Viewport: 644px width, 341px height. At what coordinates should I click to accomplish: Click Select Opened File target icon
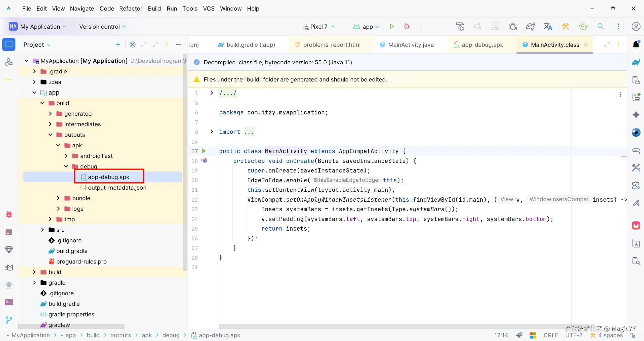[x=133, y=45]
